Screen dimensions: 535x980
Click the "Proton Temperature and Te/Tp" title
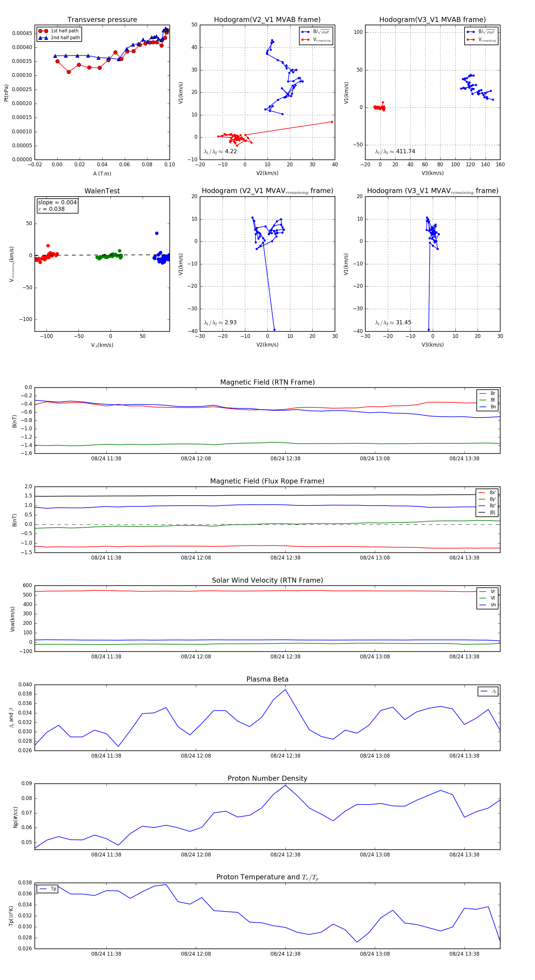click(x=267, y=877)
